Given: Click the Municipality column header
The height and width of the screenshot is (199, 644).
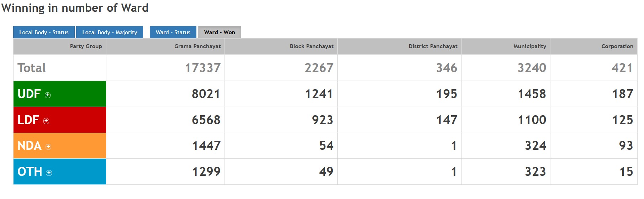Looking at the screenshot, I should tap(529, 46).
